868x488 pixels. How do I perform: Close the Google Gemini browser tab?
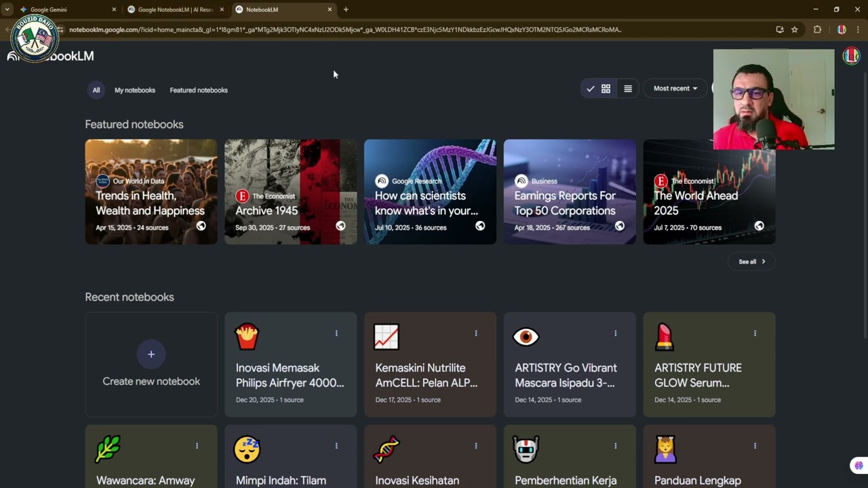[114, 9]
